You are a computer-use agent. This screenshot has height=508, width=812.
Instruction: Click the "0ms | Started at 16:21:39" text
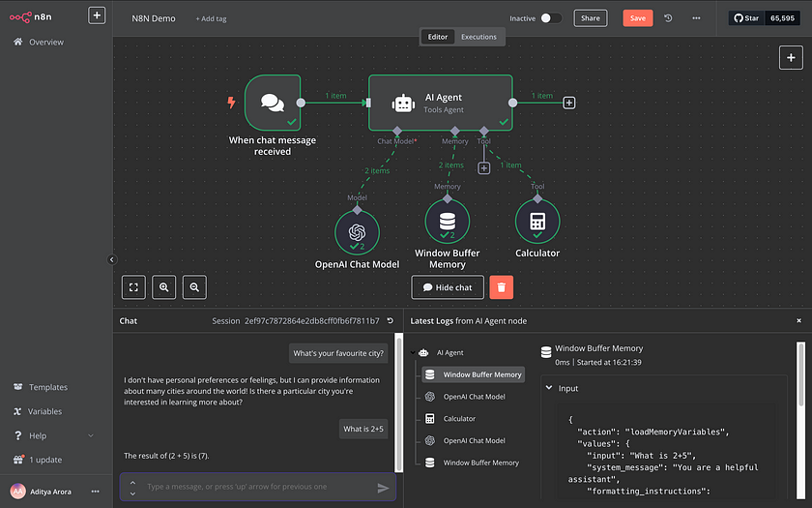coord(598,362)
